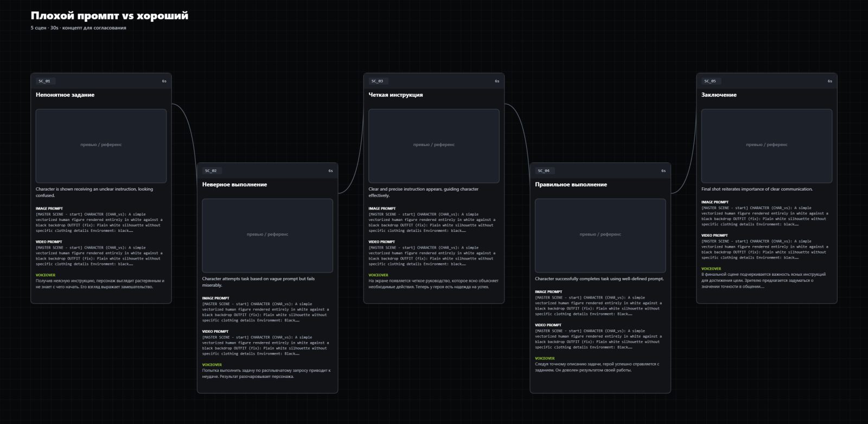Click the 6s duration on the SC_03 card

click(497, 81)
